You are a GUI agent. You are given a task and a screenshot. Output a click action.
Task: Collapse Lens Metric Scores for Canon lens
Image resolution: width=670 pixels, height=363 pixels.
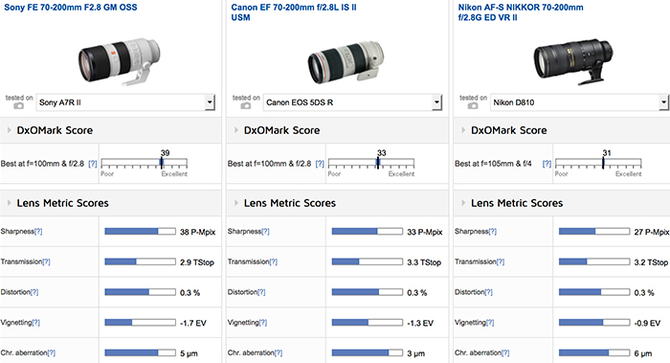coord(236,203)
